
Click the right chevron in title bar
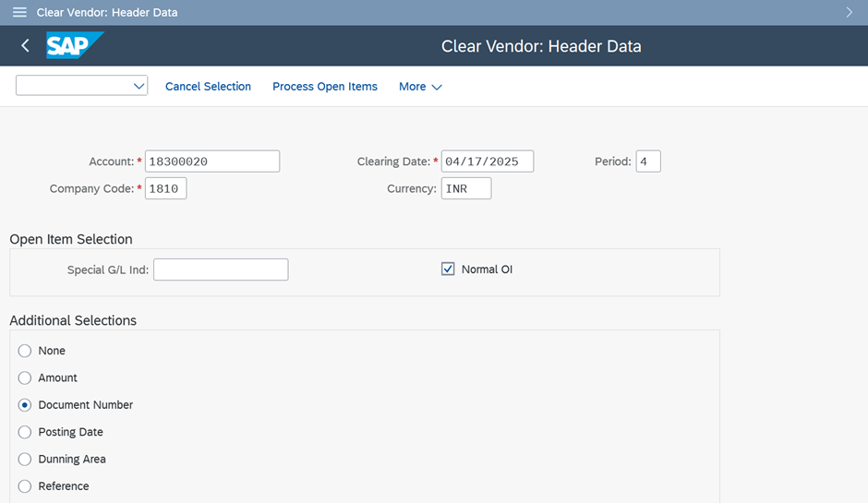click(850, 12)
